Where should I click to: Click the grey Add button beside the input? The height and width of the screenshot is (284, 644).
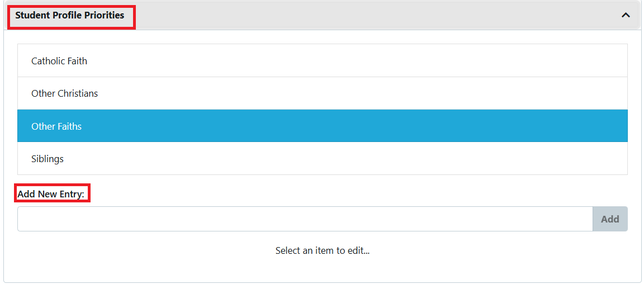(610, 219)
